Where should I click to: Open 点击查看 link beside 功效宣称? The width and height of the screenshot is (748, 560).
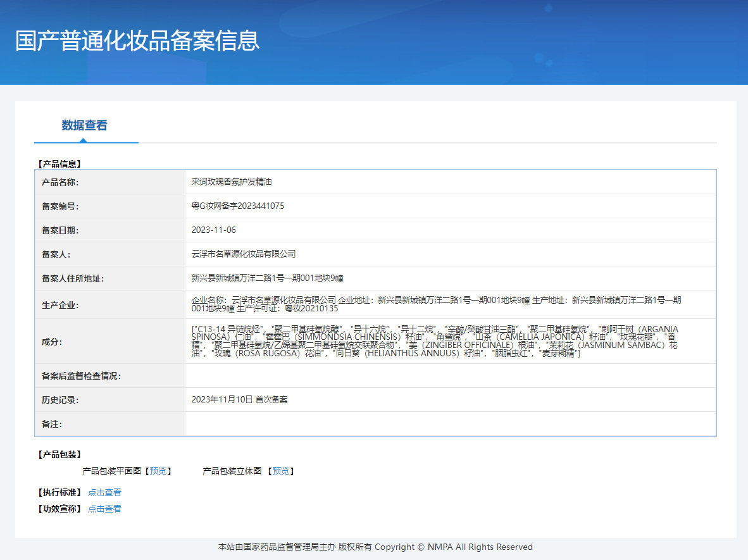coord(104,509)
